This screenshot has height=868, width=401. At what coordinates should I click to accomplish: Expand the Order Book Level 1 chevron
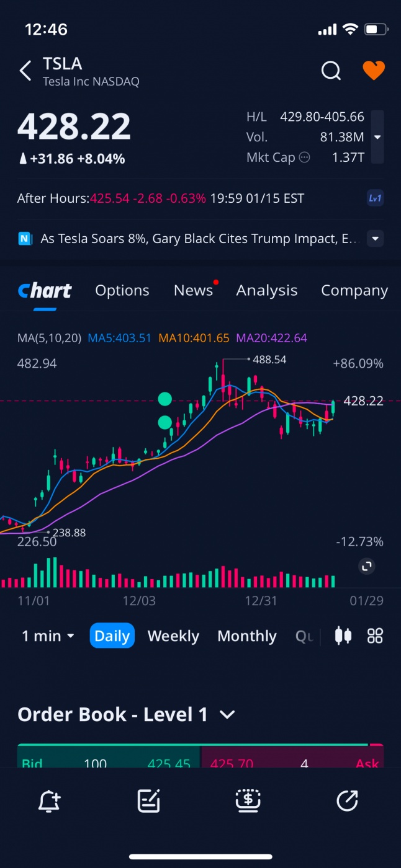[227, 715]
